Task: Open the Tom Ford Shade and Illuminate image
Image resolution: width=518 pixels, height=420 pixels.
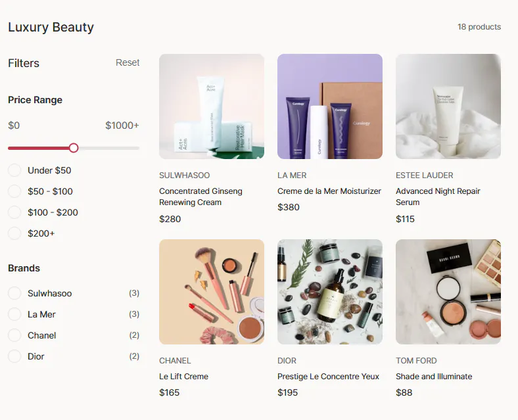Action: pos(448,292)
